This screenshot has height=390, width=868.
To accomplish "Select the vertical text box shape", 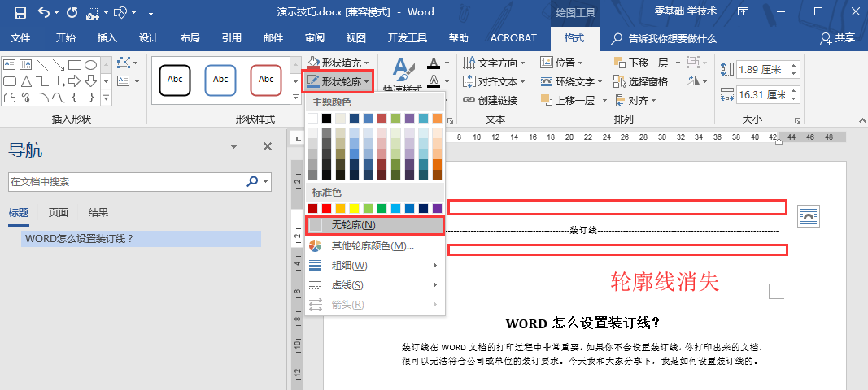I will (25, 64).
